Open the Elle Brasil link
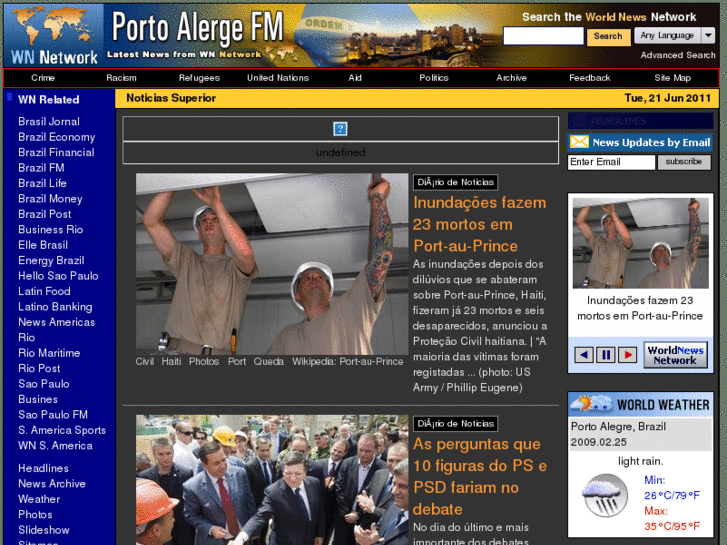The width and height of the screenshot is (727, 545). point(43,245)
